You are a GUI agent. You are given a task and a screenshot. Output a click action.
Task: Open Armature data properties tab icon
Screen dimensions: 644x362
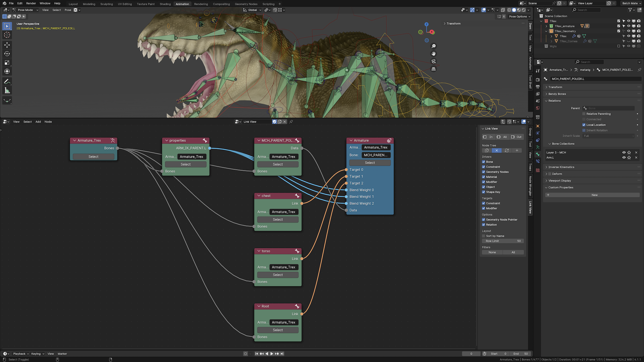tap(538, 147)
